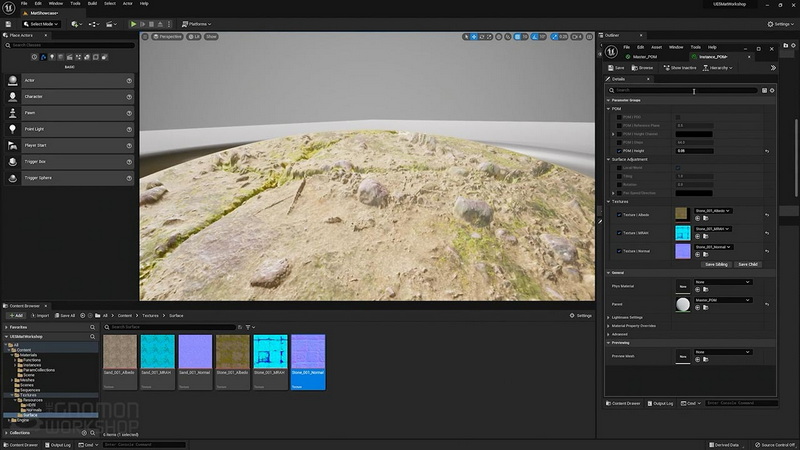The height and width of the screenshot is (450, 800).
Task: Expand Material Property Overrides section
Action: [609, 326]
